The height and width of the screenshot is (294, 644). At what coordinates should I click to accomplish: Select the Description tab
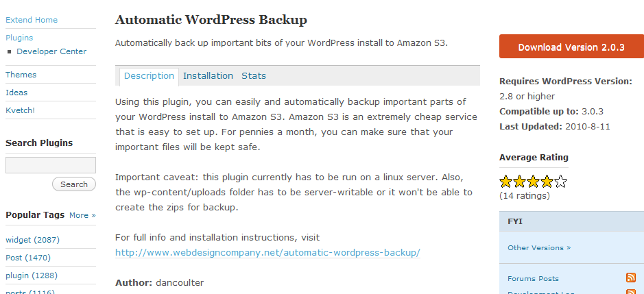[149, 77]
